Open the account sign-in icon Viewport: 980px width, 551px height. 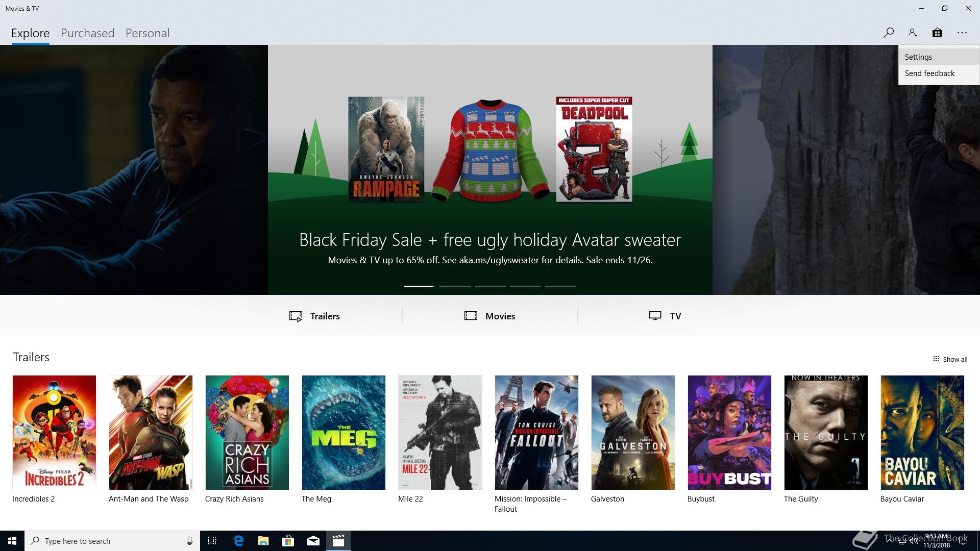[913, 33]
